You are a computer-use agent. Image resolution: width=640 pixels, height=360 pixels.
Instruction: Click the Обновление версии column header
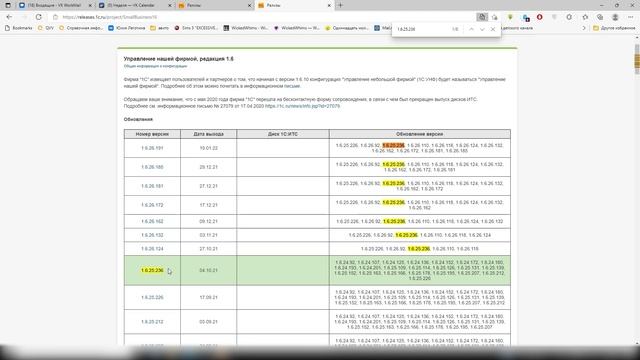click(x=420, y=134)
